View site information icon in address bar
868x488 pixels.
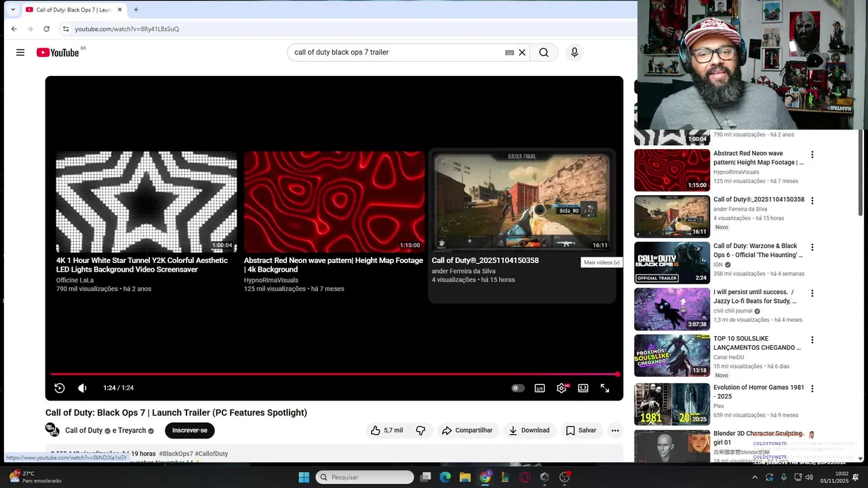(66, 29)
